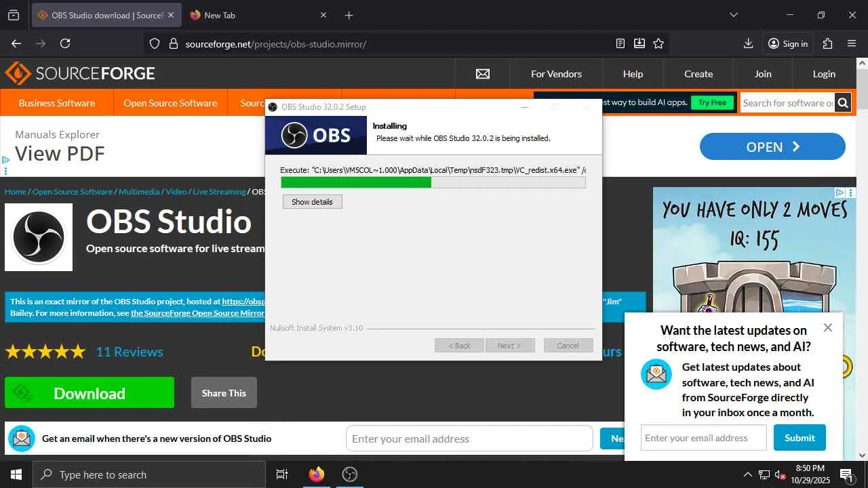The height and width of the screenshot is (488, 868).
Task: Click the Login link
Action: click(x=824, y=74)
